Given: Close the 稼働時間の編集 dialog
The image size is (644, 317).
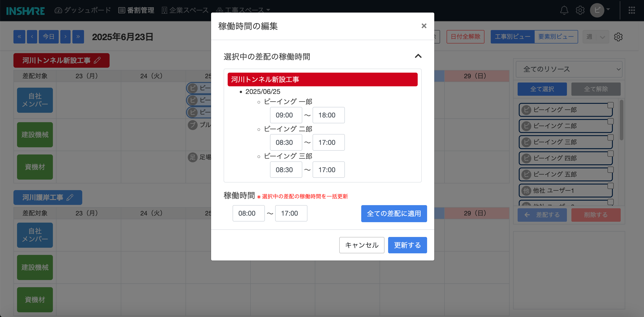Looking at the screenshot, I should tap(424, 26).
